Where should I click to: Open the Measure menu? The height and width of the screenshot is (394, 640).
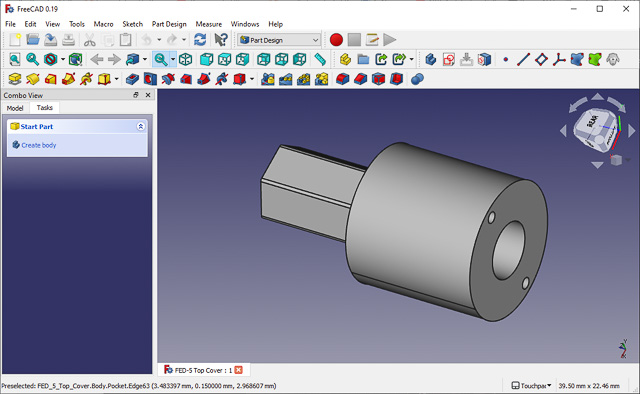pyautogui.click(x=209, y=24)
